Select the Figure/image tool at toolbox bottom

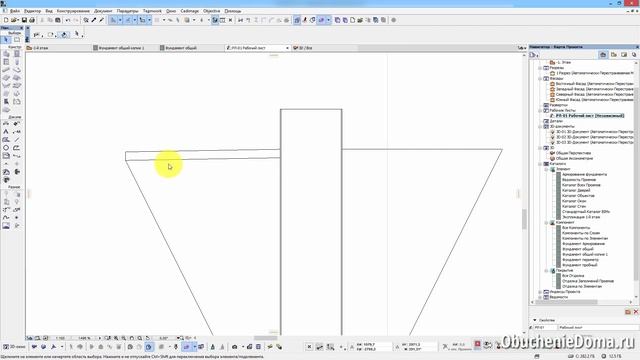click(x=6, y=225)
